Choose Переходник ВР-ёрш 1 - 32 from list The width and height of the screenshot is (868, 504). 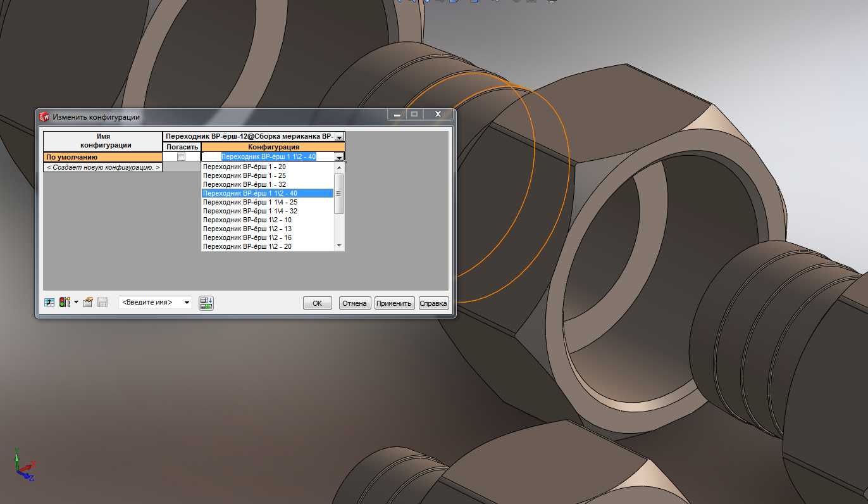tap(268, 185)
